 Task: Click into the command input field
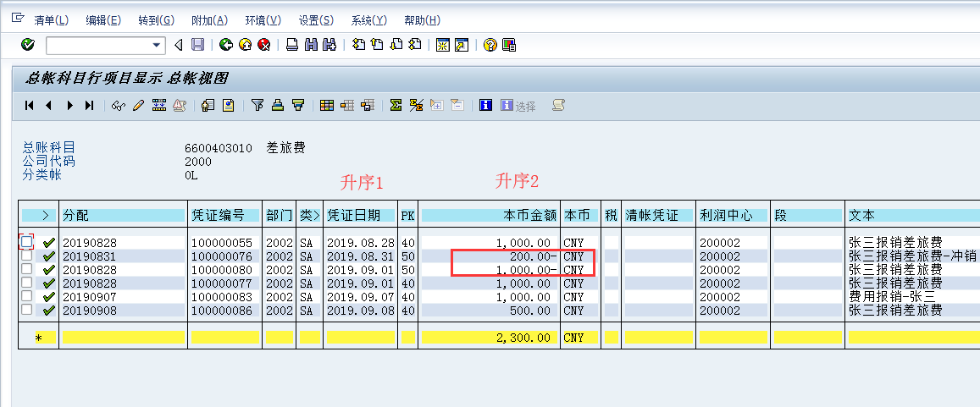98,45
